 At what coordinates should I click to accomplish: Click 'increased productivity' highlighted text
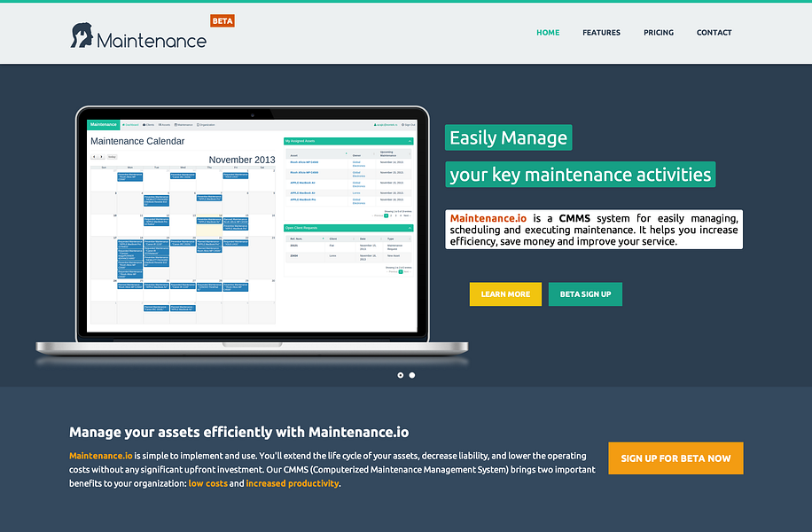(292, 483)
